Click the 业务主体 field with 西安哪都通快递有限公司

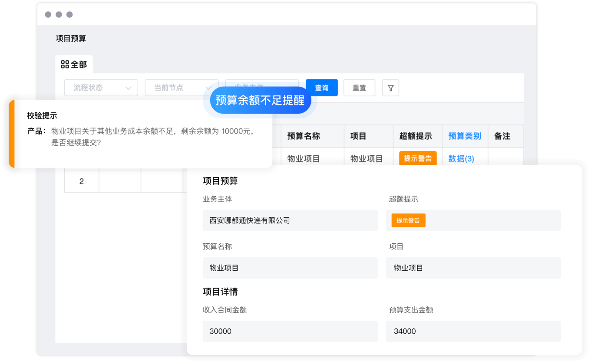coord(290,220)
